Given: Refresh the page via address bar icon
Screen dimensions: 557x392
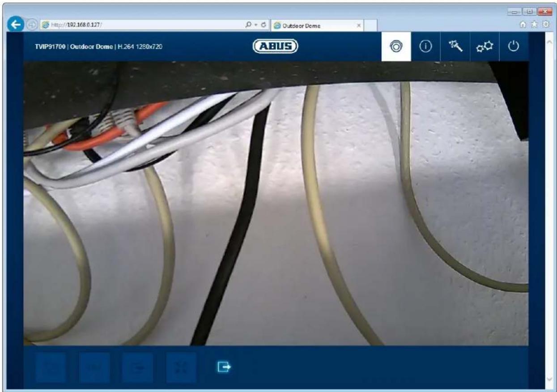Looking at the screenshot, I should pyautogui.click(x=264, y=26).
